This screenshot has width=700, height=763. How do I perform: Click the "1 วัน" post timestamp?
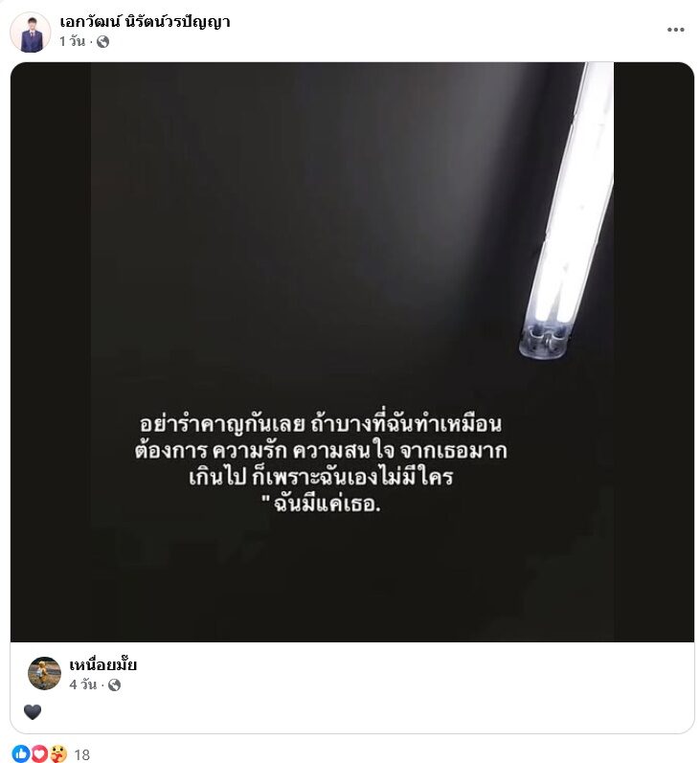tap(72, 42)
